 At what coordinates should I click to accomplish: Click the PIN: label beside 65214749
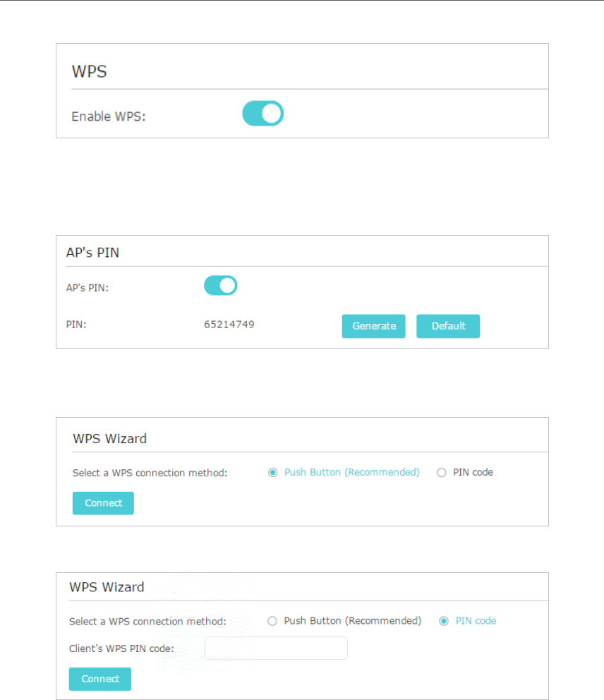click(x=76, y=325)
